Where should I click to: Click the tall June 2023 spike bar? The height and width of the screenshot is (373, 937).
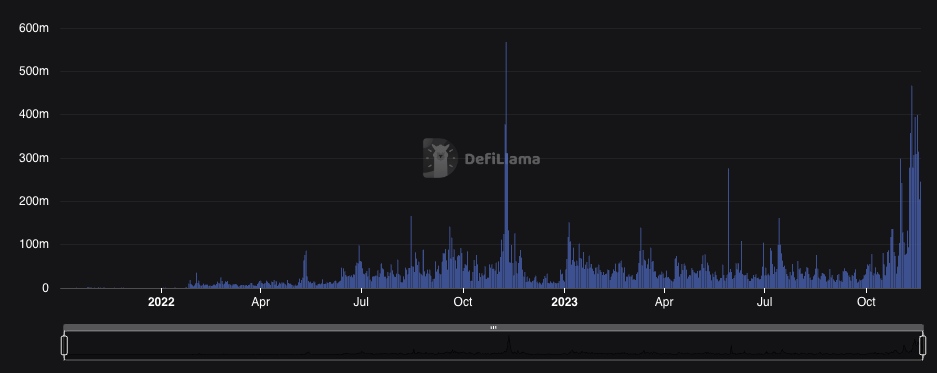[728, 228]
